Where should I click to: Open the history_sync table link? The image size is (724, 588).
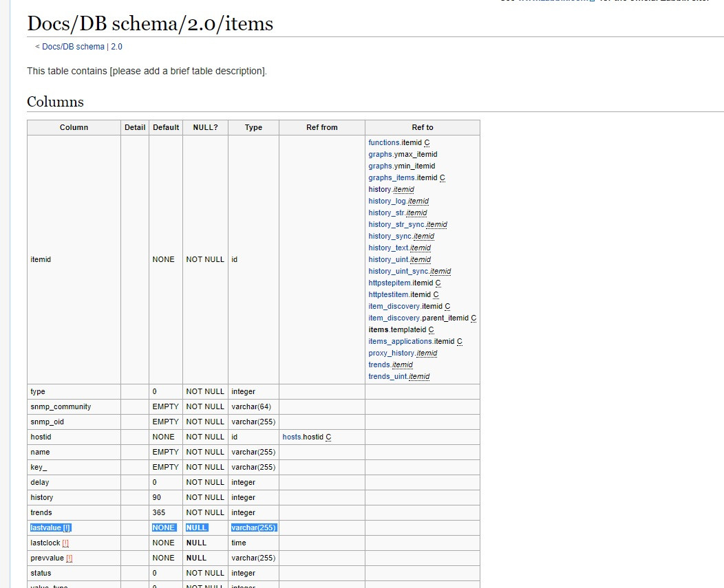tap(390, 236)
